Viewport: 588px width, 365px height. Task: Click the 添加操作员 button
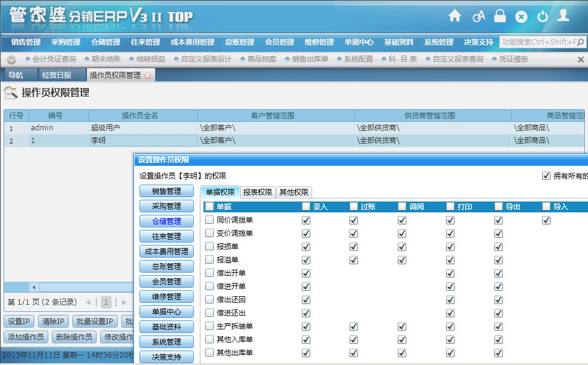point(26,337)
